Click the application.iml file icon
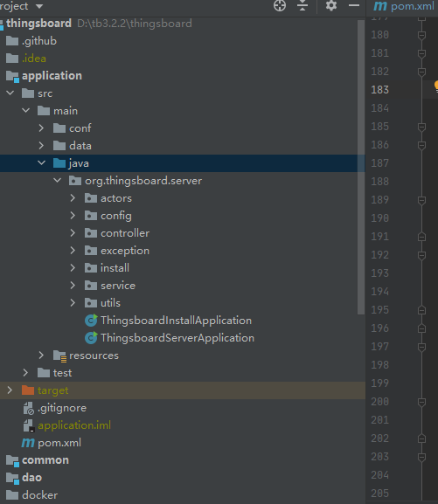Viewport: 438px width, 504px height. [28, 425]
